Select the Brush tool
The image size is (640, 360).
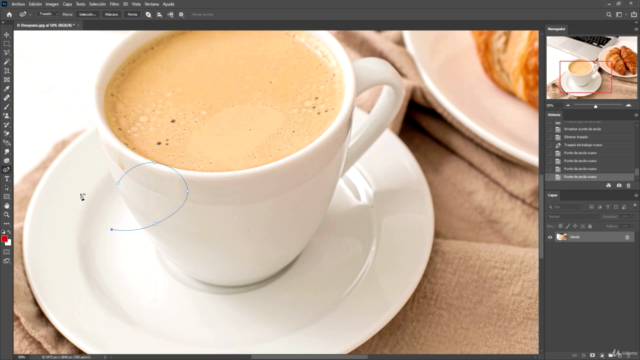7,107
